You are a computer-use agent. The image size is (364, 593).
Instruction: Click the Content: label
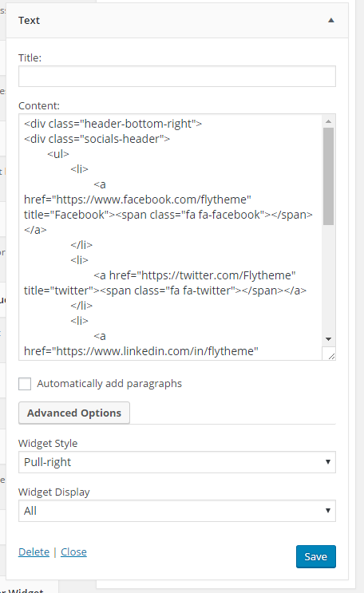tap(39, 106)
